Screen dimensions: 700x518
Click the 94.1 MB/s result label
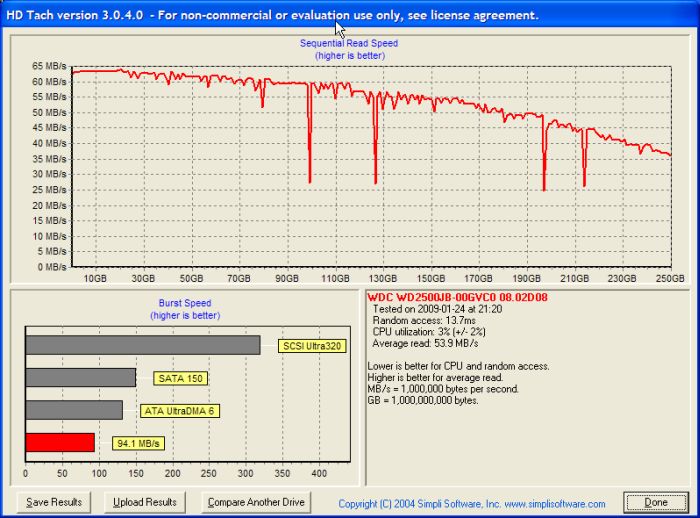138,443
